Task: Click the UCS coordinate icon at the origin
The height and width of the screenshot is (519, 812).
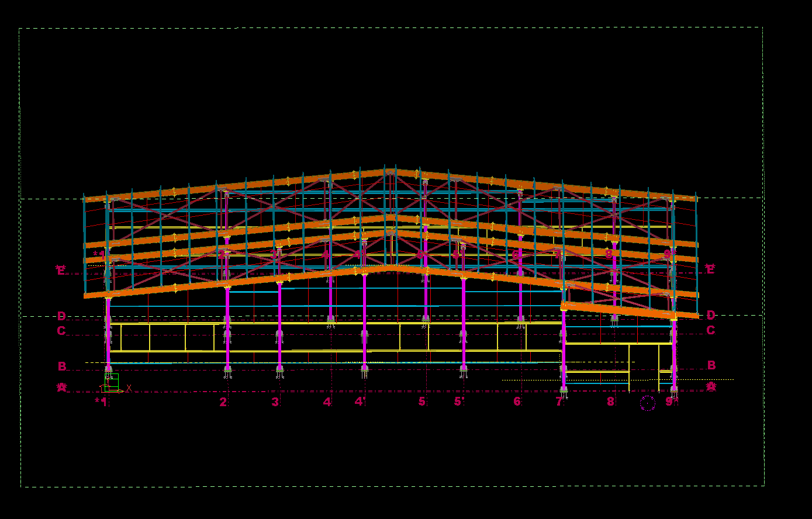Action: [x=110, y=384]
